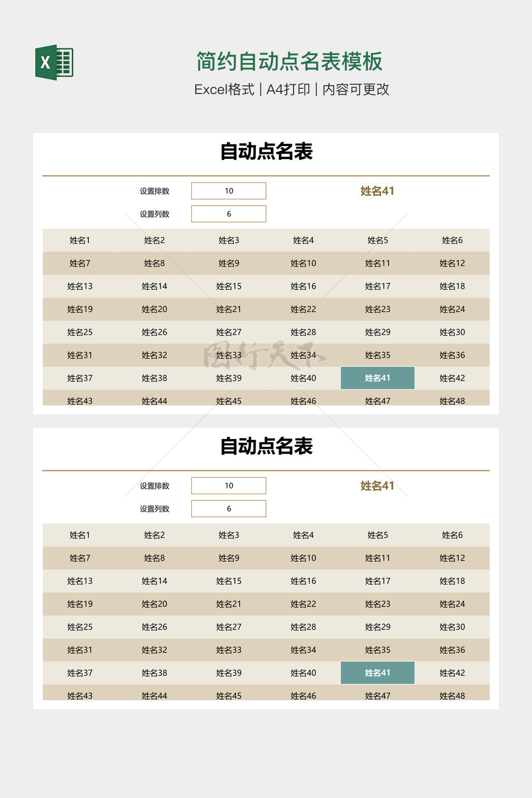532x798 pixels.
Task: Click the 自动点名表 title of the upper sheet
Action: coord(266,152)
